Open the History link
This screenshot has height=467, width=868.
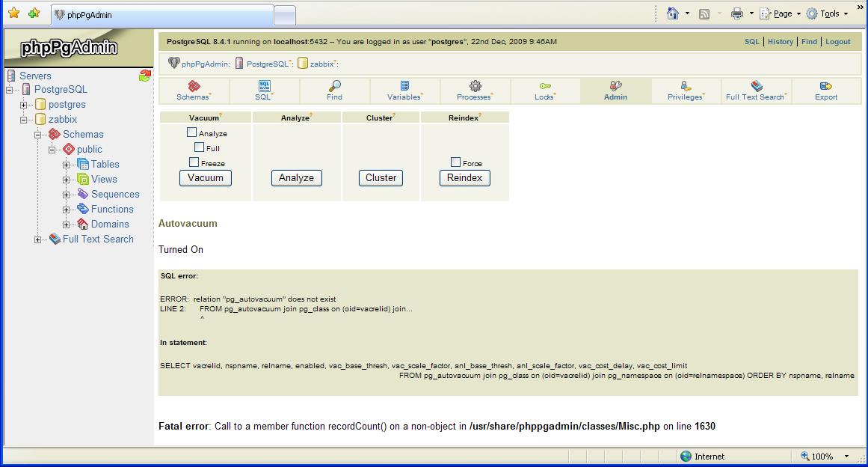click(x=780, y=42)
